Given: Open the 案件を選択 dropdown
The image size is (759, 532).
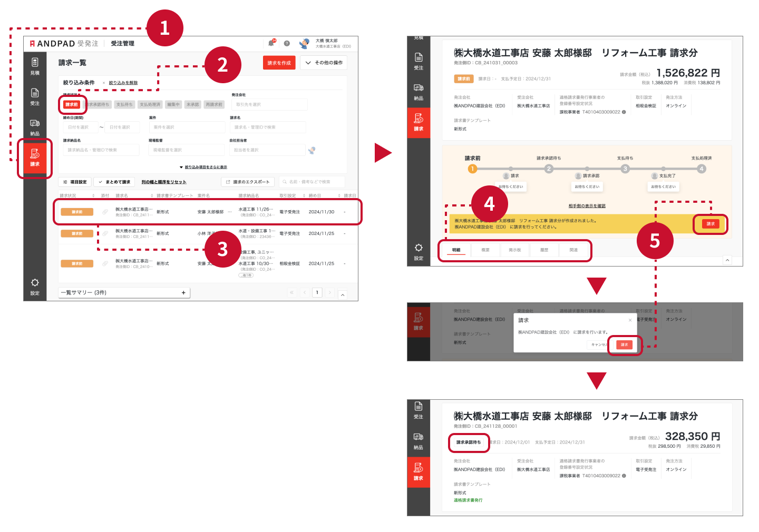Looking at the screenshot, I should (187, 127).
